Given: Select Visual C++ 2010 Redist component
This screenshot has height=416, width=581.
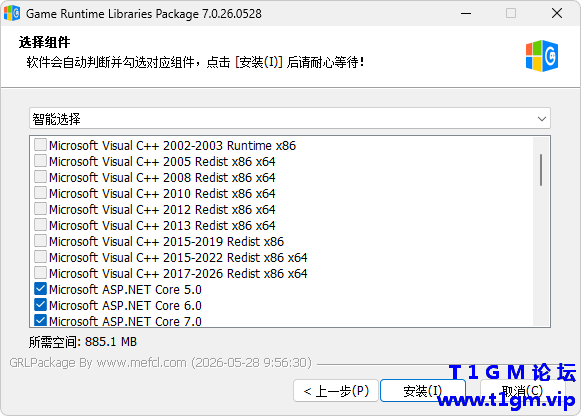Looking at the screenshot, I should coord(40,193).
